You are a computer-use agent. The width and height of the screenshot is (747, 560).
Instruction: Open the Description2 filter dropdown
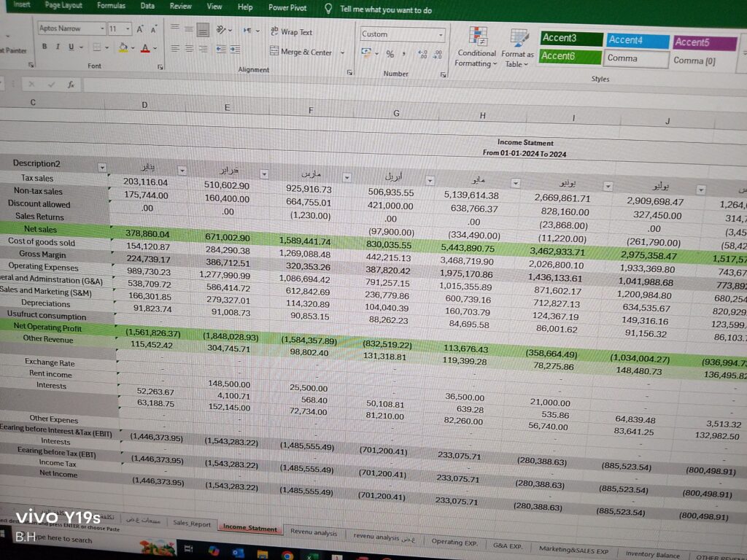pyautogui.click(x=102, y=168)
